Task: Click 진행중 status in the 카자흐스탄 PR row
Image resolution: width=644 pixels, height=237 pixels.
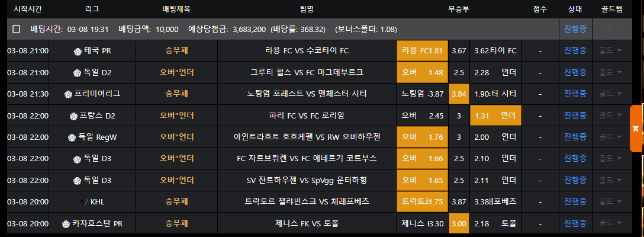Action: point(575,223)
